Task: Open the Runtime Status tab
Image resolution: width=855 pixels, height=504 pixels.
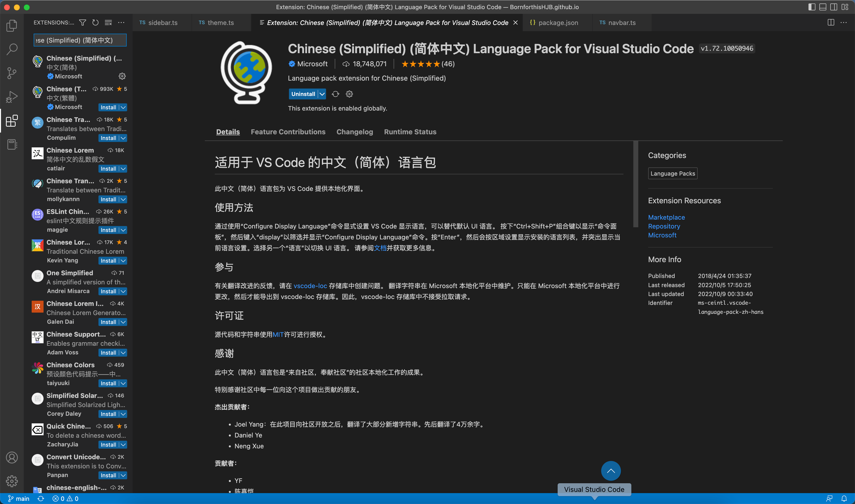Action: pyautogui.click(x=410, y=132)
